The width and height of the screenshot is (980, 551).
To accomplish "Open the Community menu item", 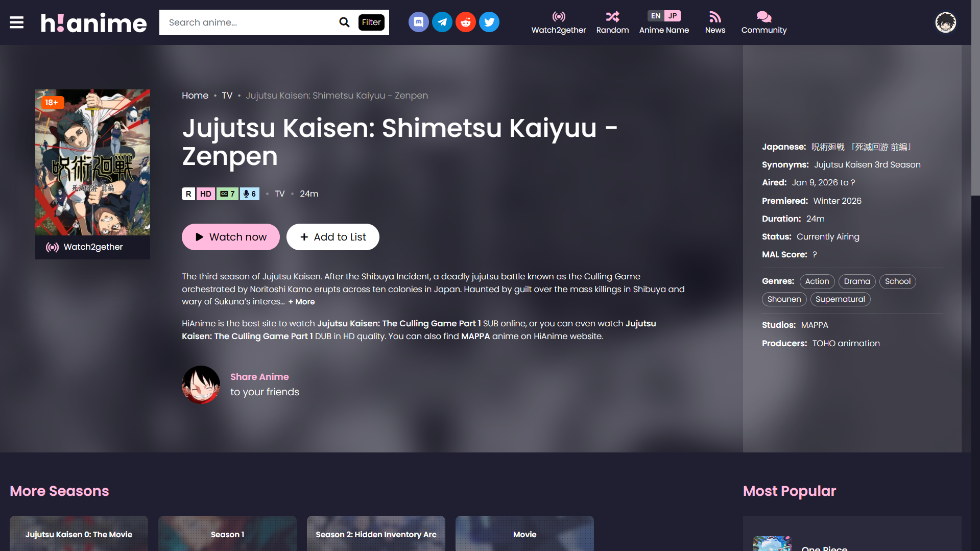I will (x=763, y=22).
